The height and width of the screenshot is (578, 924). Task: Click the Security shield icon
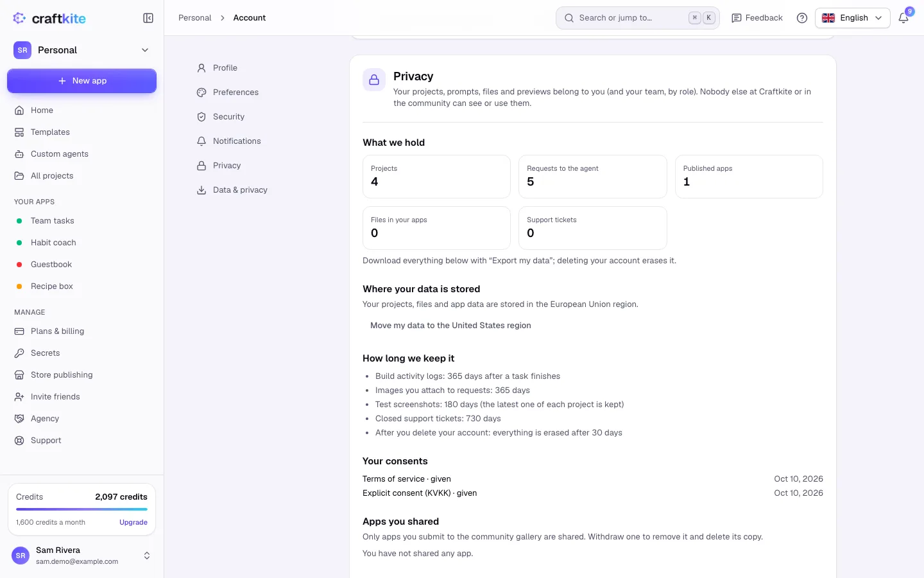click(x=201, y=117)
